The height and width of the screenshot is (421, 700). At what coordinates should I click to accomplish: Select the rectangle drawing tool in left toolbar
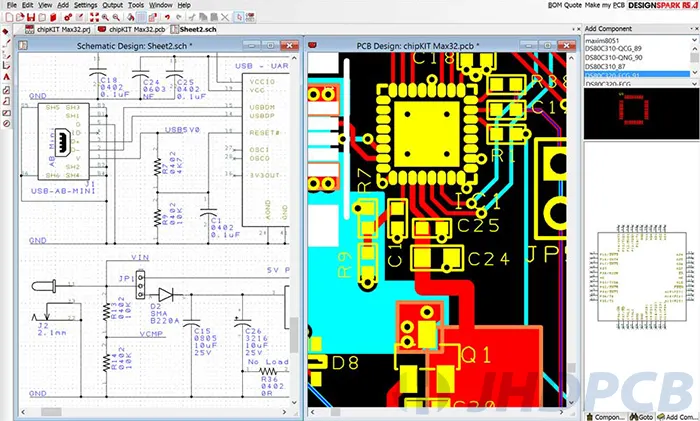pos(6,113)
